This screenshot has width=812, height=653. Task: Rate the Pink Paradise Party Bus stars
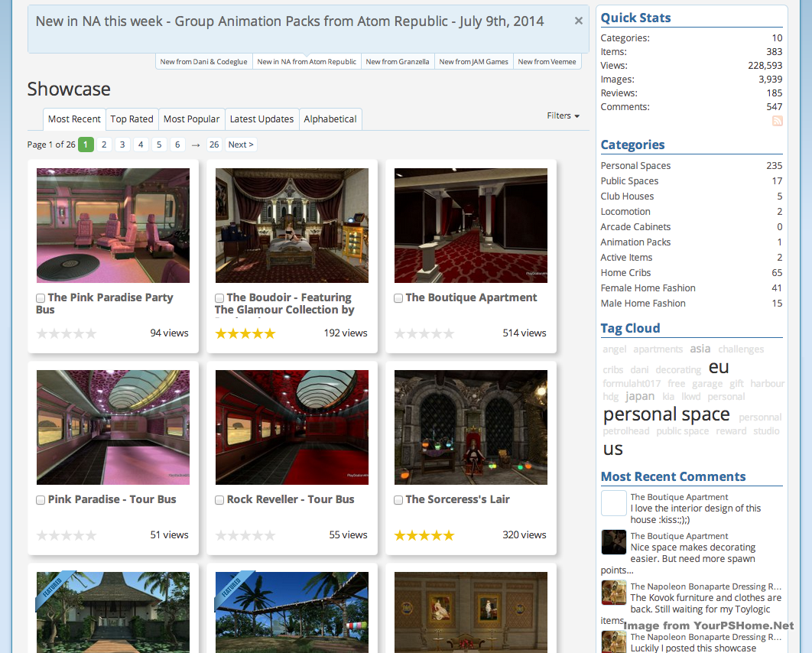67,333
